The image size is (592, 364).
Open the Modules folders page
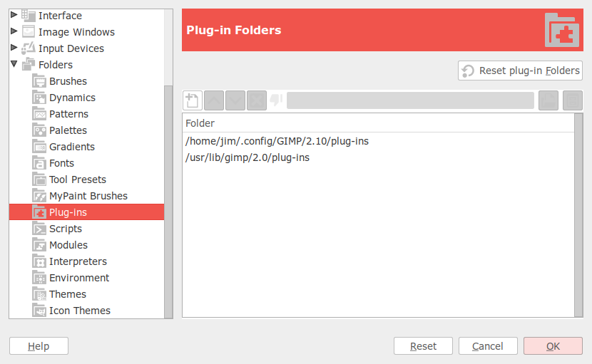(x=68, y=245)
